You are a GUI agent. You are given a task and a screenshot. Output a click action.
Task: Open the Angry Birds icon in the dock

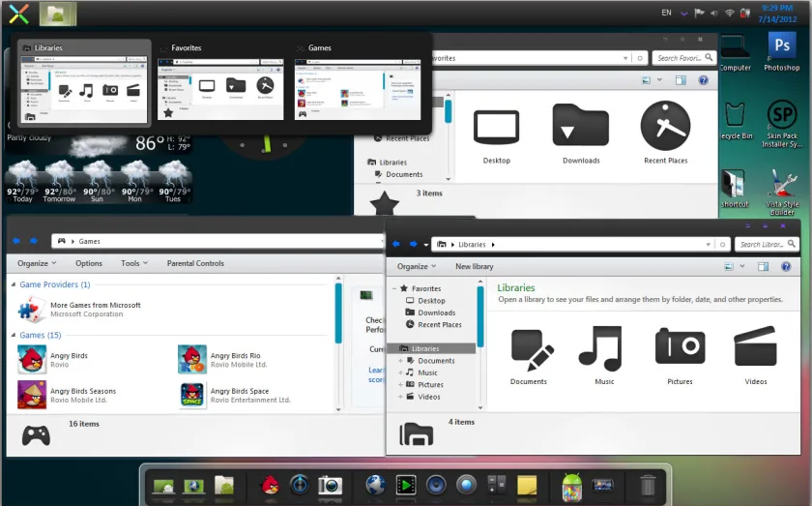(270, 486)
